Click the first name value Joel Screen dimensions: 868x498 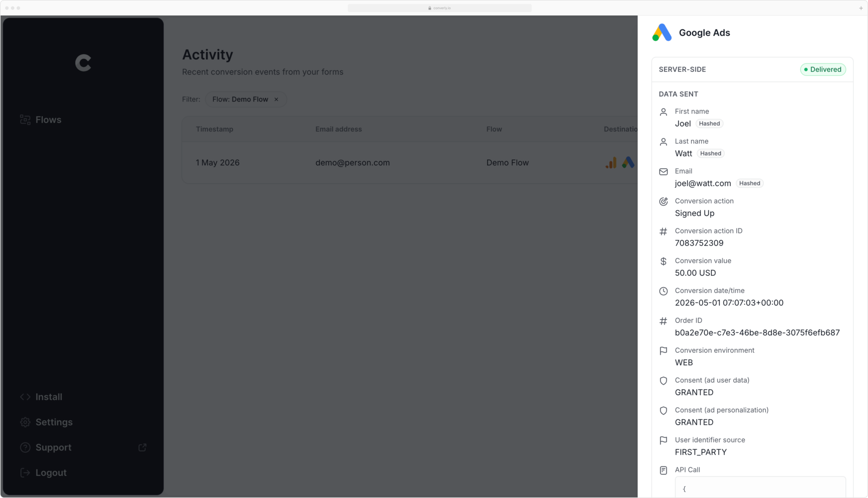pos(683,123)
